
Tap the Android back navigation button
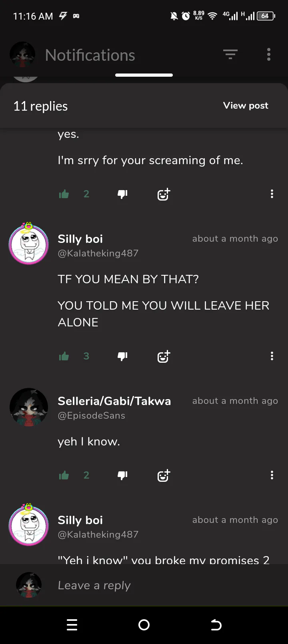pyautogui.click(x=216, y=625)
